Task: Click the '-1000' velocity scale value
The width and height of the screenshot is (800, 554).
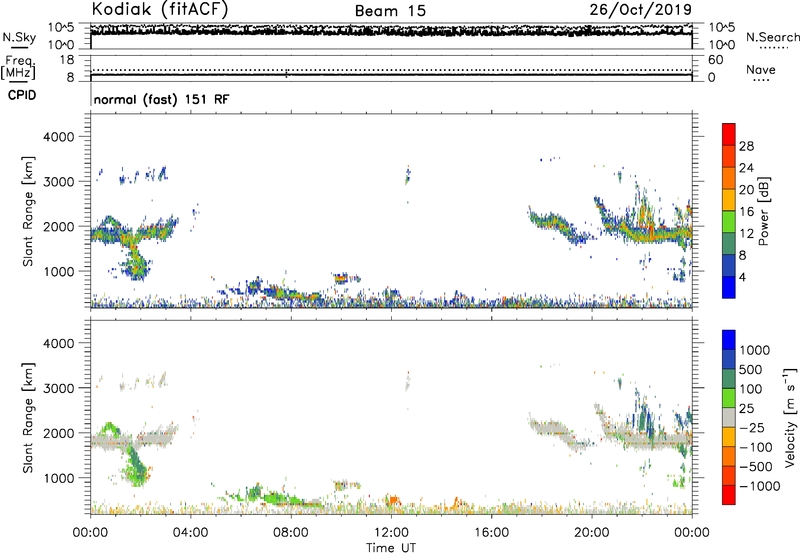Action: [759, 486]
